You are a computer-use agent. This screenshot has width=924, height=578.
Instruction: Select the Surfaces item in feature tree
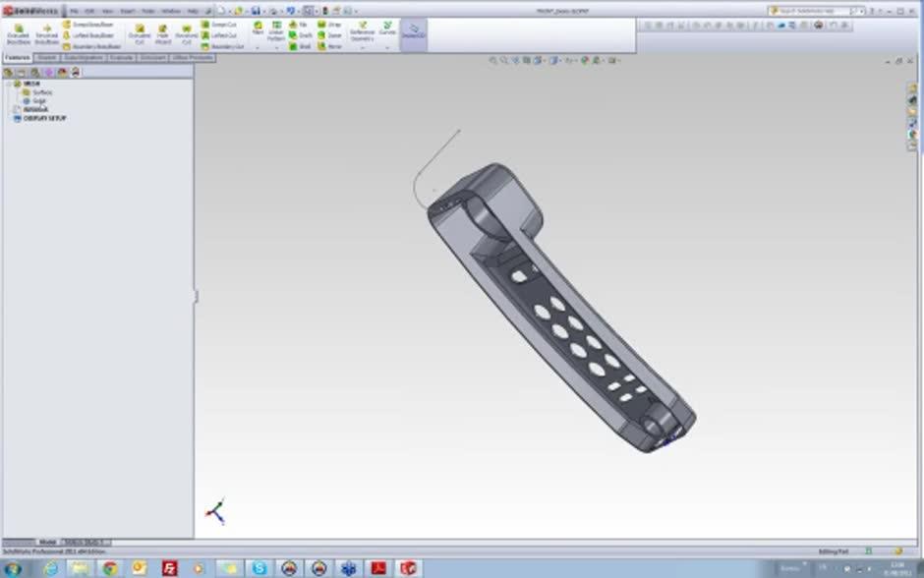click(x=39, y=93)
